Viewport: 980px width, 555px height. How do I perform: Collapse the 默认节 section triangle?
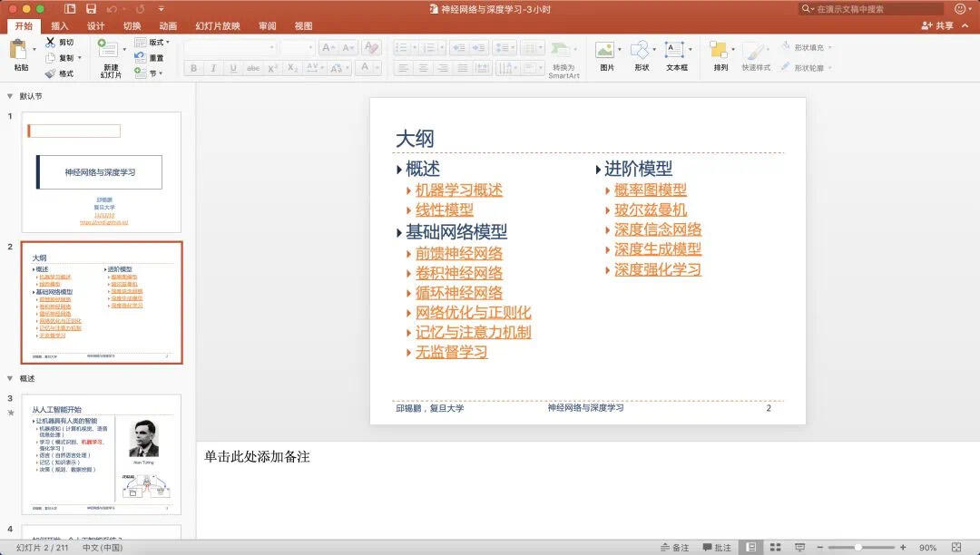click(x=10, y=96)
